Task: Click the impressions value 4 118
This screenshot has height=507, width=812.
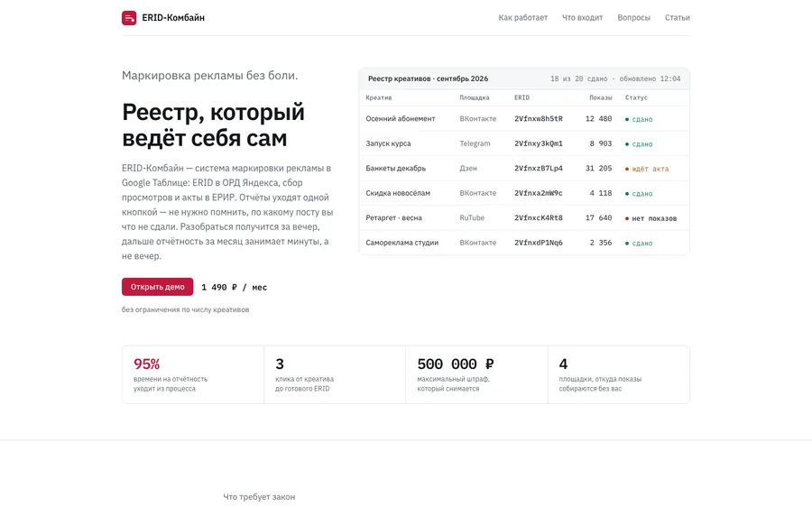Action: [x=600, y=193]
